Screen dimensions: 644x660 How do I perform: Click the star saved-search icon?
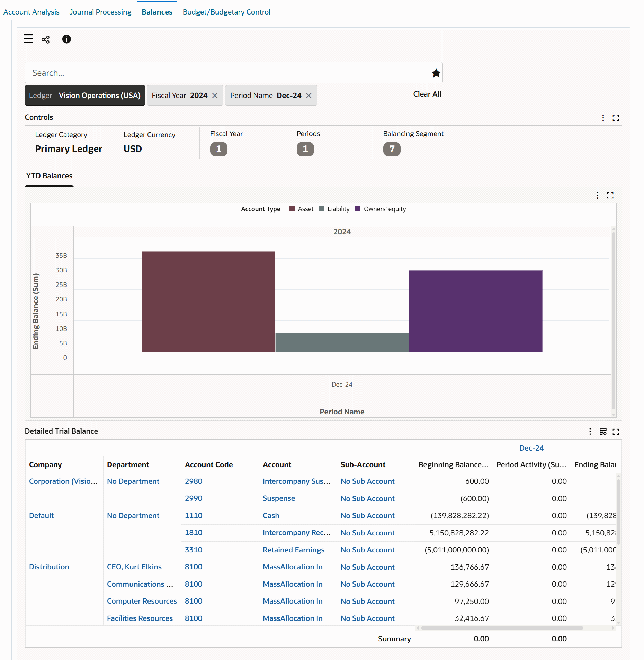[x=436, y=73]
